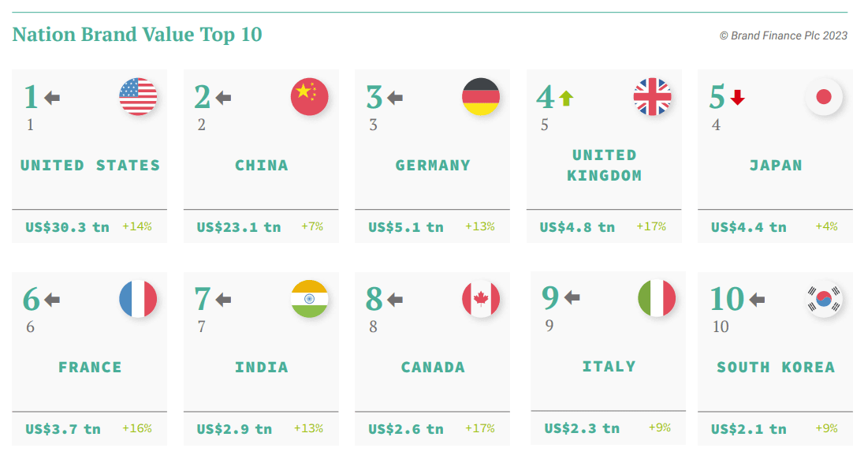This screenshot has width=868, height=463.
Task: Click the United Kingdom flag icon
Action: pyautogui.click(x=652, y=97)
